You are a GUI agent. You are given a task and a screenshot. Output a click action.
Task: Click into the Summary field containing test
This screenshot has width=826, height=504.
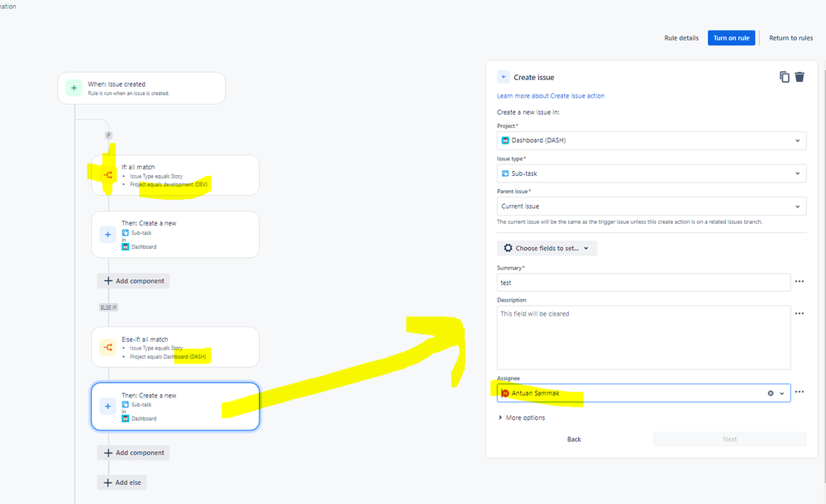pyautogui.click(x=643, y=283)
